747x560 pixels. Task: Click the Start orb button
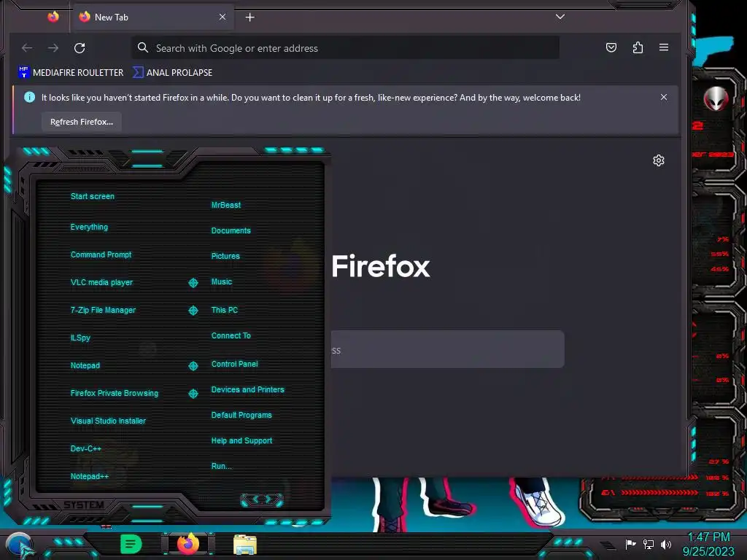19,545
